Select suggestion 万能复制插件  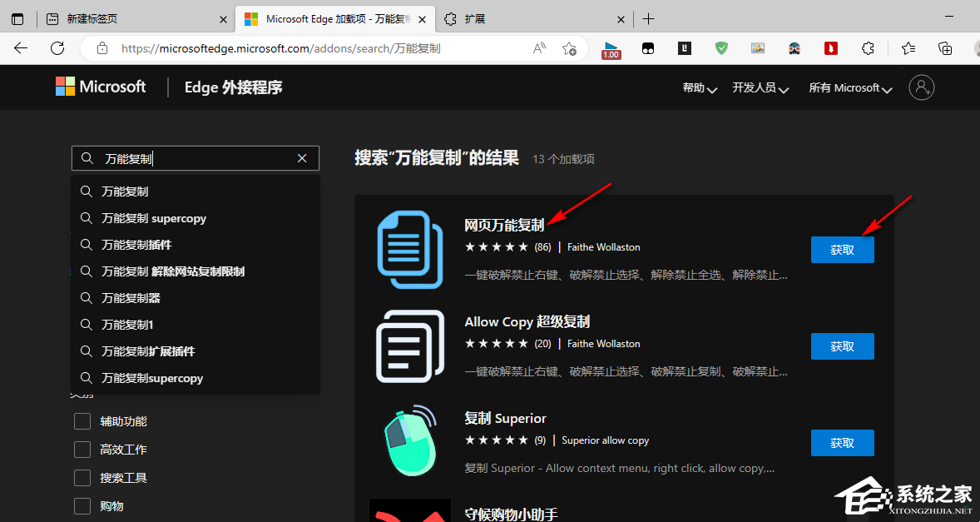click(x=196, y=245)
